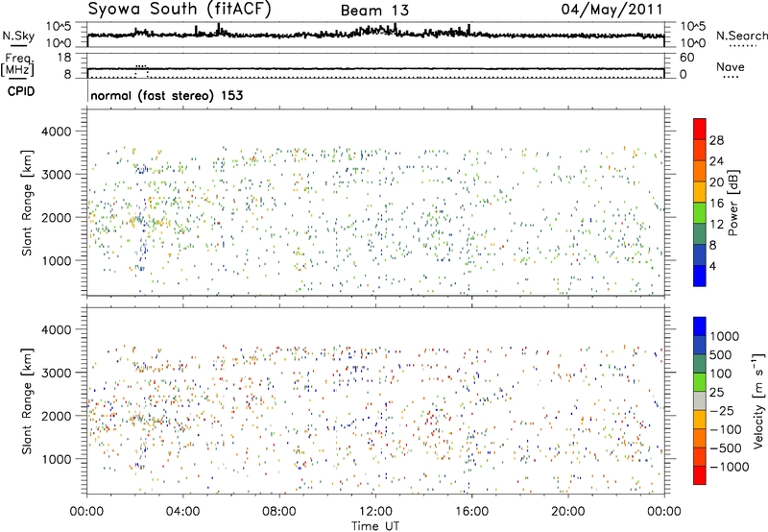Screen dimensions: 768x532
Task: Click the 'Velocity [m s-1]' colorbar label
Action: [x=758, y=400]
